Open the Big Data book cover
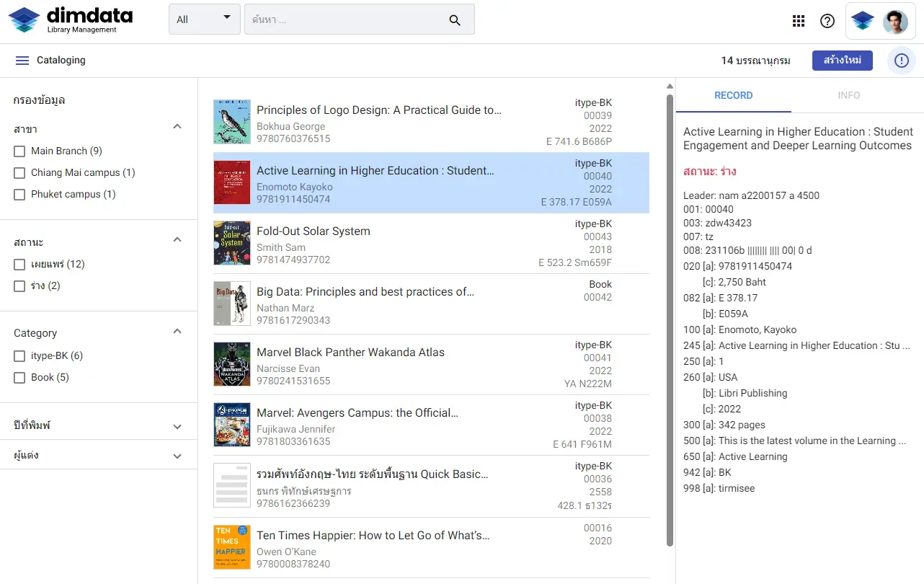Viewport: 924px width, 584px height. 232,304
